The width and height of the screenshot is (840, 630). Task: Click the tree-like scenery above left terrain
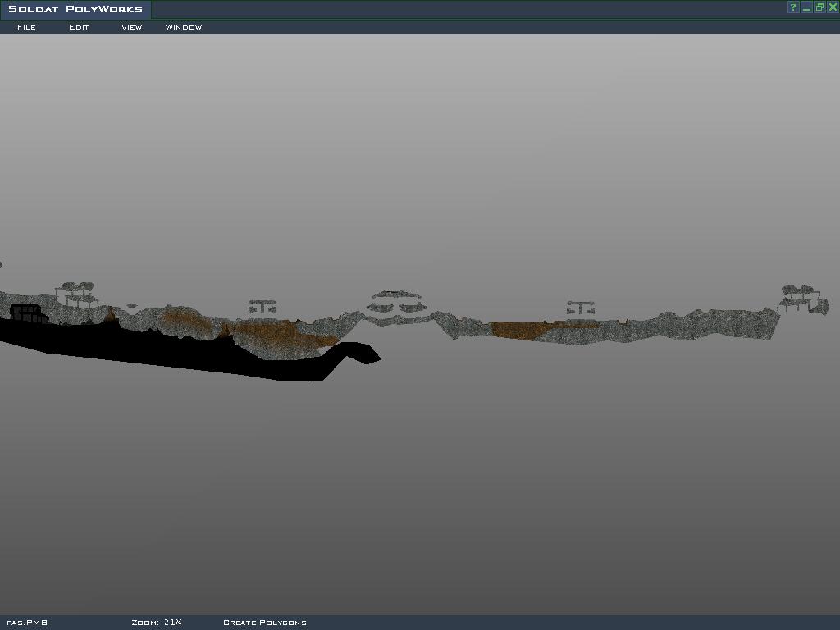click(76, 294)
